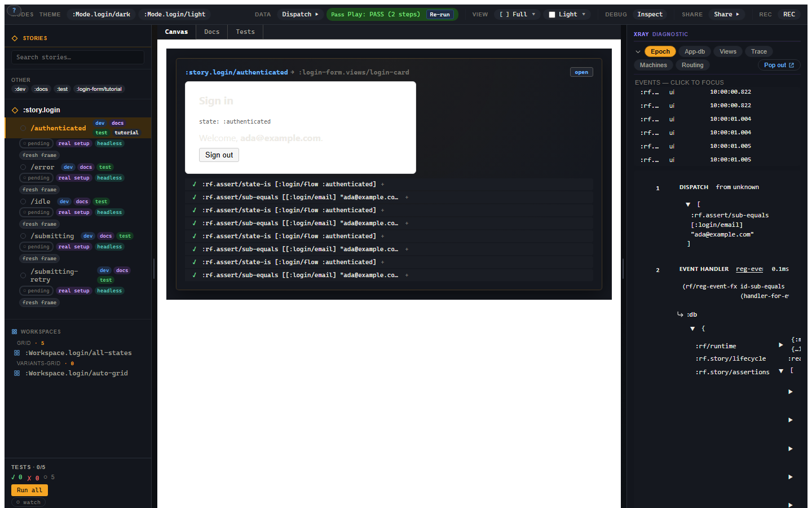The width and height of the screenshot is (812, 508).
Task: Open the reg-eve event handler link
Action: tap(749, 269)
